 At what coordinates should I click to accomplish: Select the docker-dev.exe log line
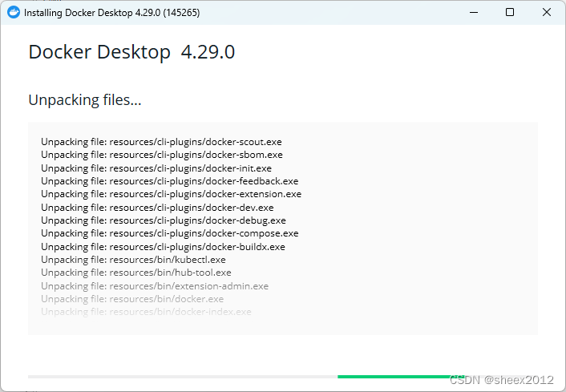click(157, 208)
